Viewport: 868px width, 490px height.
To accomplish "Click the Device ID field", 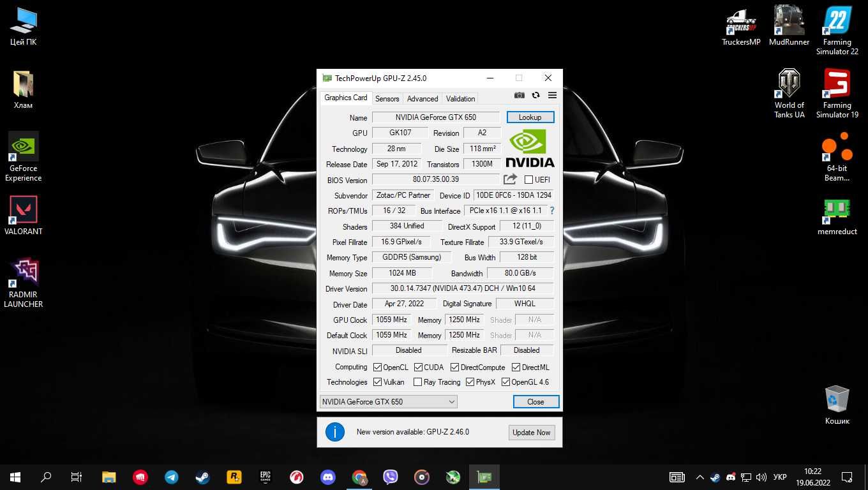I will (514, 195).
